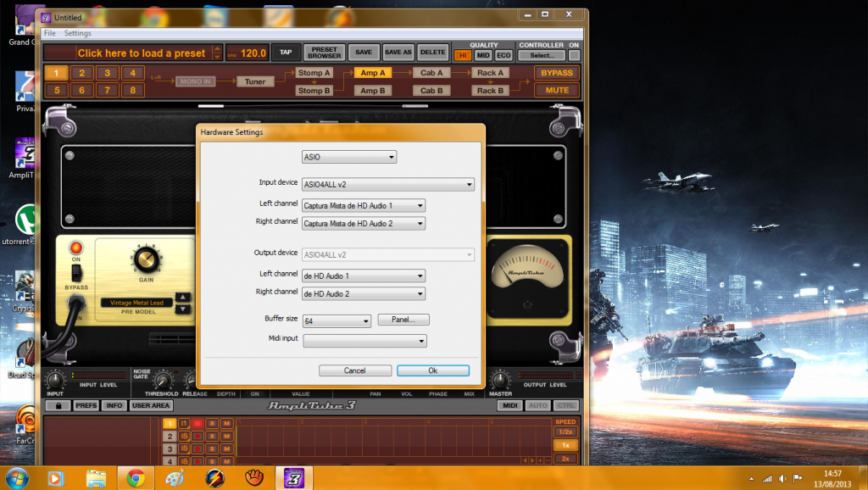Viewport: 868px width, 490px height.
Task: Click Cancel in Hardware Settings
Action: pos(355,370)
